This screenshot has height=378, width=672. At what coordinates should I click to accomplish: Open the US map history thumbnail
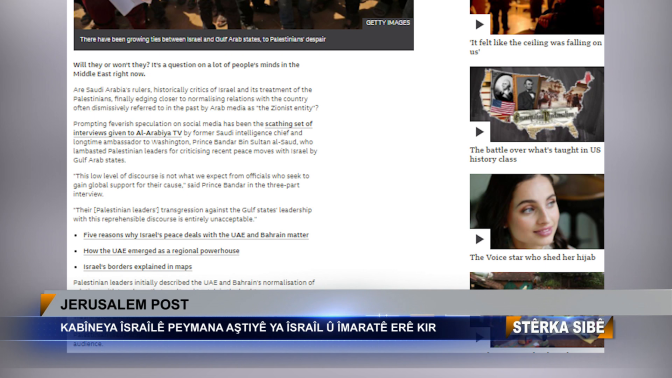537,104
